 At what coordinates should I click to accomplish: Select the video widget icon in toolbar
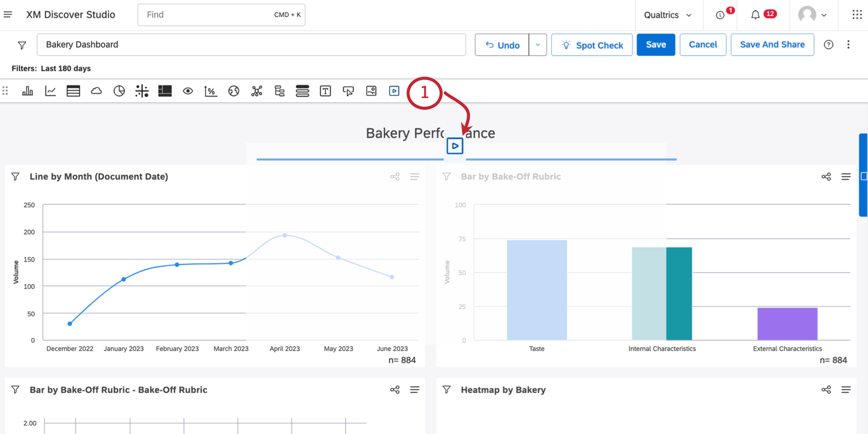pyautogui.click(x=394, y=91)
